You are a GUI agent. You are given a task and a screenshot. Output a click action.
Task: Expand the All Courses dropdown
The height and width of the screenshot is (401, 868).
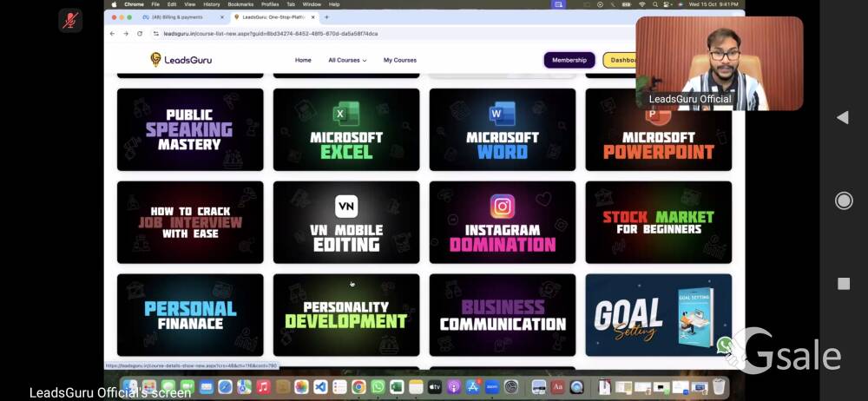(347, 60)
